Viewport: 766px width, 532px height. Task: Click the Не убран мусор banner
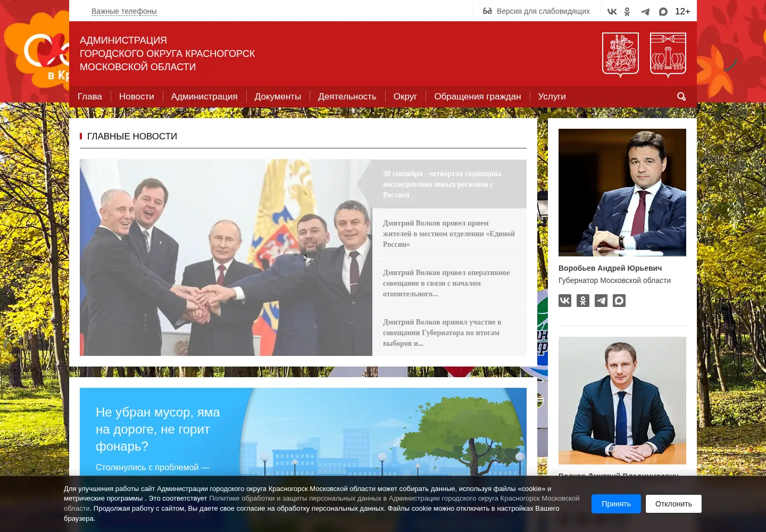[x=303, y=432]
